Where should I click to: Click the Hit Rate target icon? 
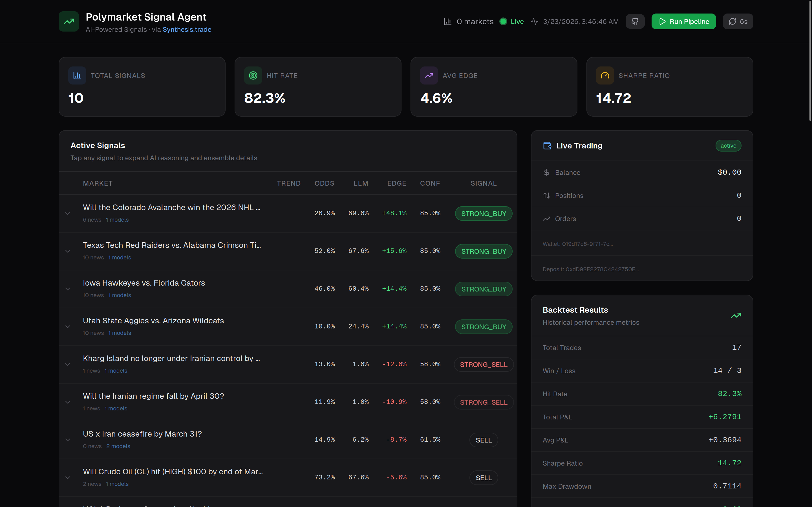click(253, 75)
